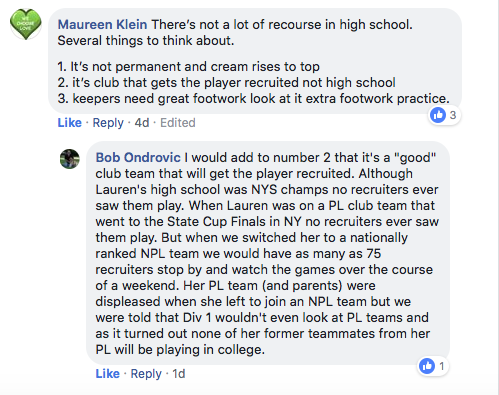Click thumbs-up reaction icon on Maureen's comment
The height and width of the screenshot is (395, 499).
click(x=438, y=115)
